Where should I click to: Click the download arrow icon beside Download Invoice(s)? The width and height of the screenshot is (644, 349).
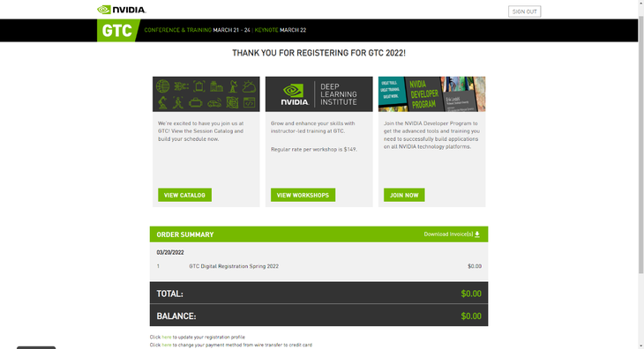coord(477,234)
